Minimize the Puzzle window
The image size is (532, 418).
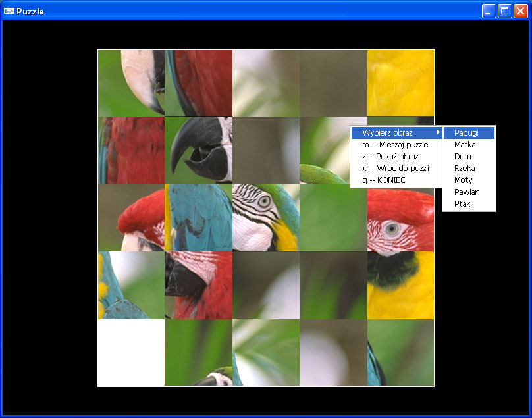point(489,11)
